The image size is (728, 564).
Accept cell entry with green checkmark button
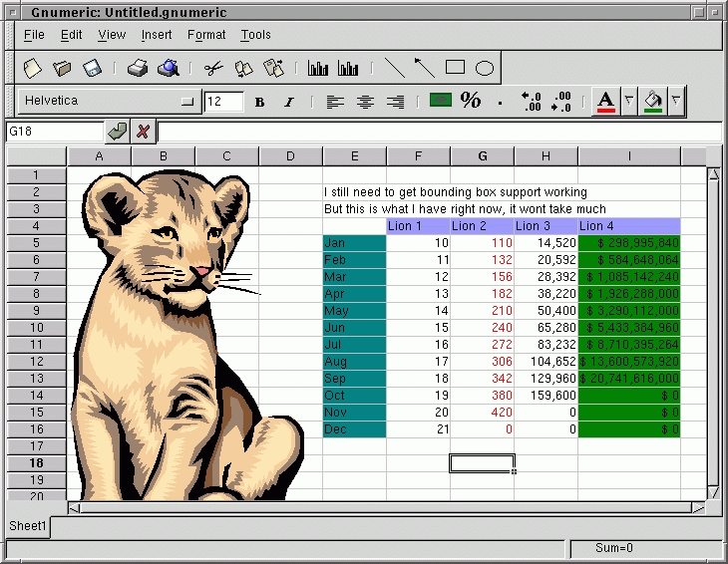click(x=118, y=132)
